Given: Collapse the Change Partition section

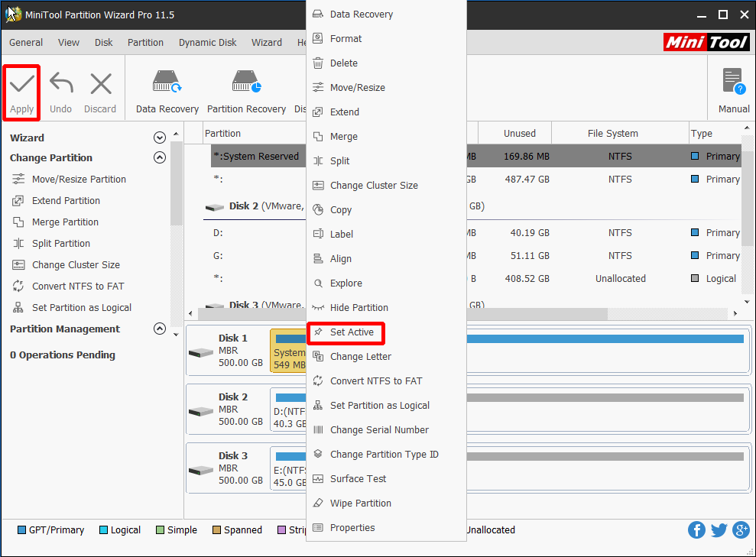Looking at the screenshot, I should tap(160, 157).
